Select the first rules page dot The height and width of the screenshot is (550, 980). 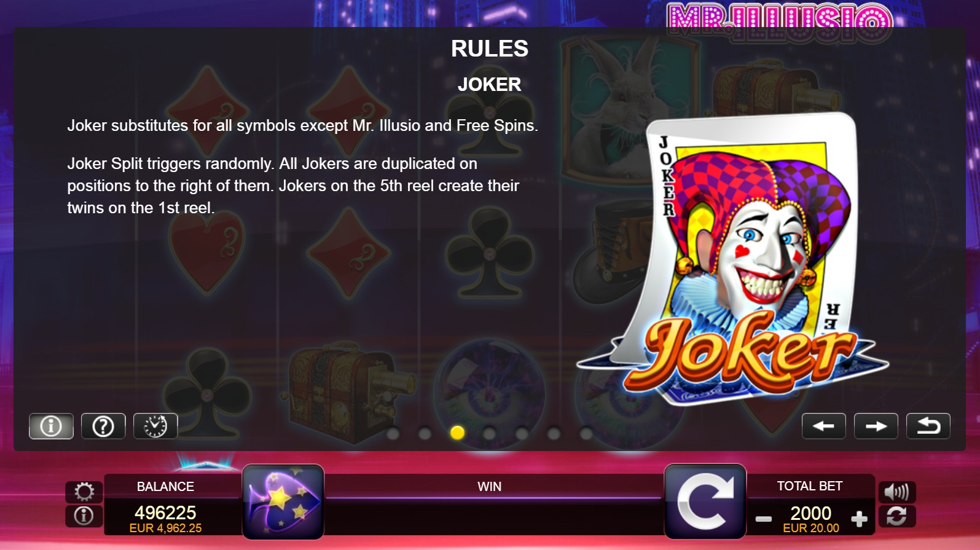click(393, 433)
